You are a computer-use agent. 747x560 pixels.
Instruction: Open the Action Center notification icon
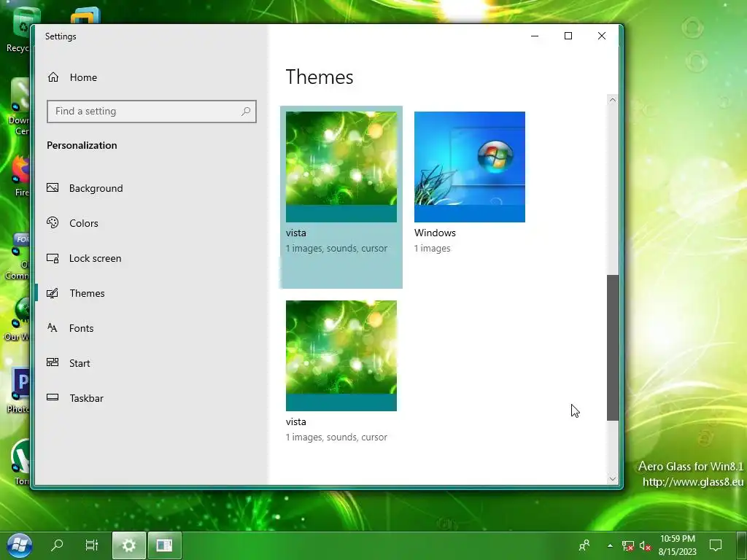tap(716, 545)
